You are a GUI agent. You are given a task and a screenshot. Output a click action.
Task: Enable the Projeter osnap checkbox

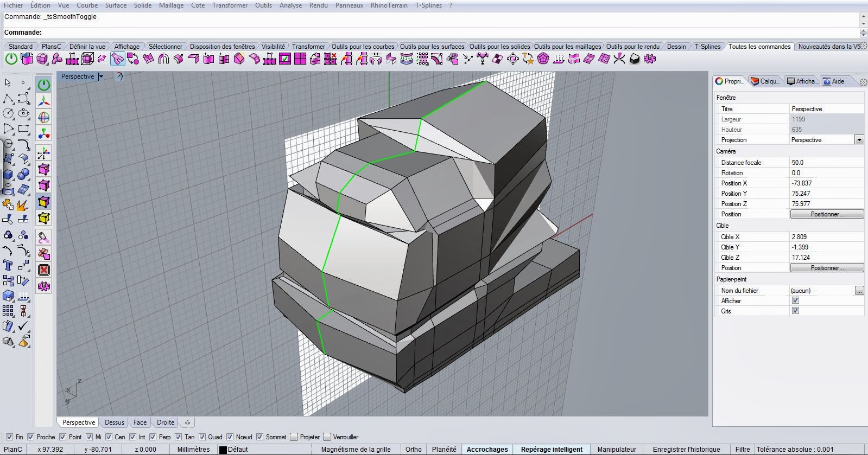click(294, 437)
